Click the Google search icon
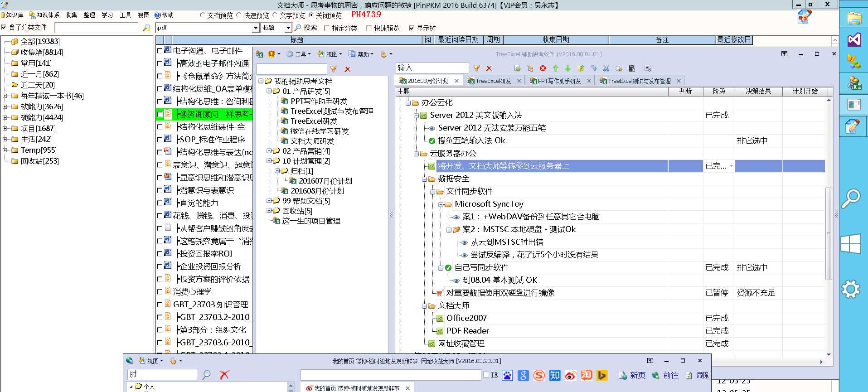 click(523, 375)
